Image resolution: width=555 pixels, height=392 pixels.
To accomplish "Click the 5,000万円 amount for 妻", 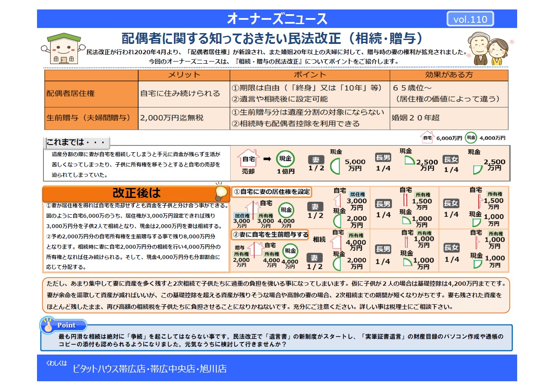I will coord(355,165).
